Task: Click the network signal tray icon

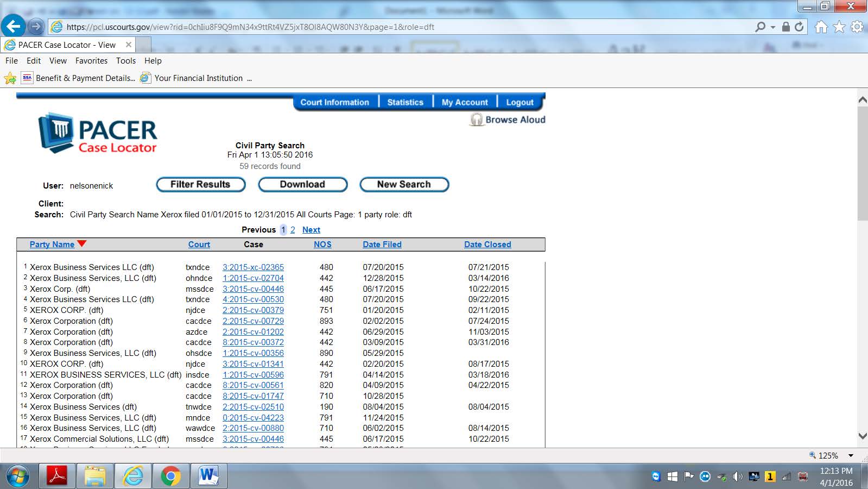Action: coord(786,477)
